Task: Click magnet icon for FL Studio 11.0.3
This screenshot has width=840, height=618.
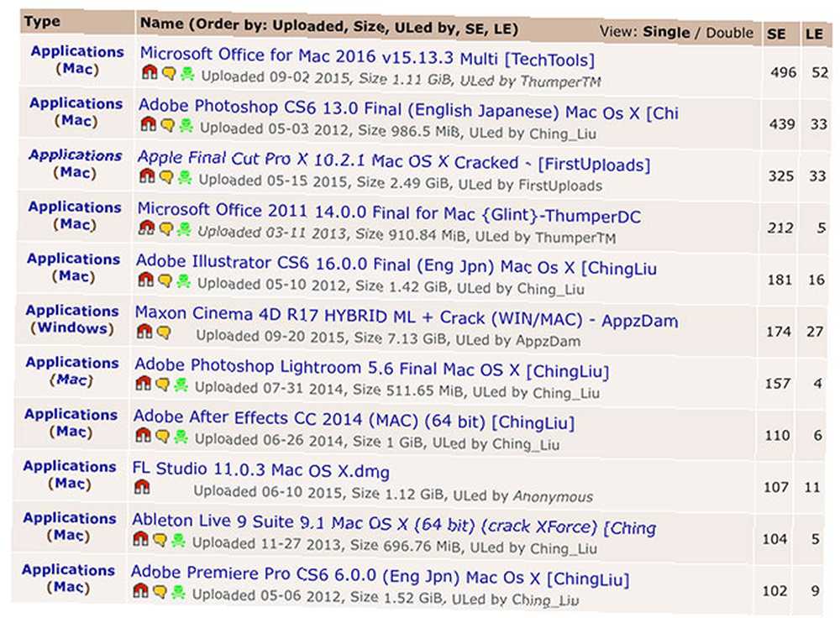Action: (142, 487)
